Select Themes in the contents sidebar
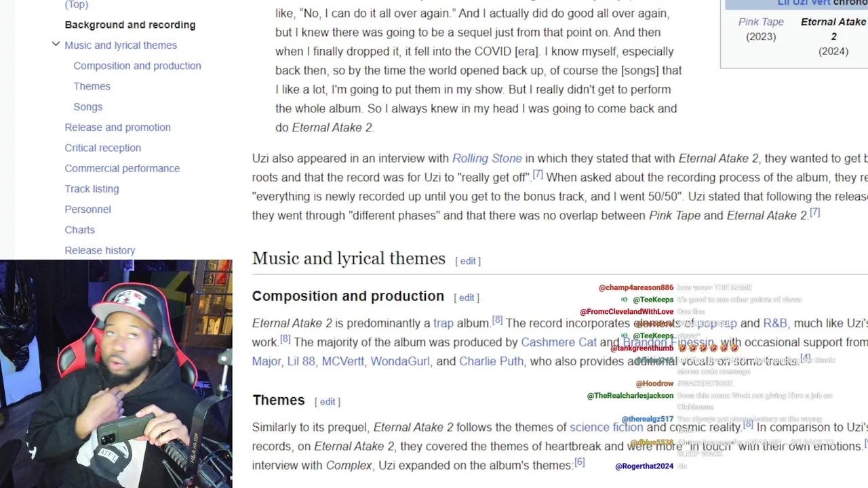 [x=92, y=86]
